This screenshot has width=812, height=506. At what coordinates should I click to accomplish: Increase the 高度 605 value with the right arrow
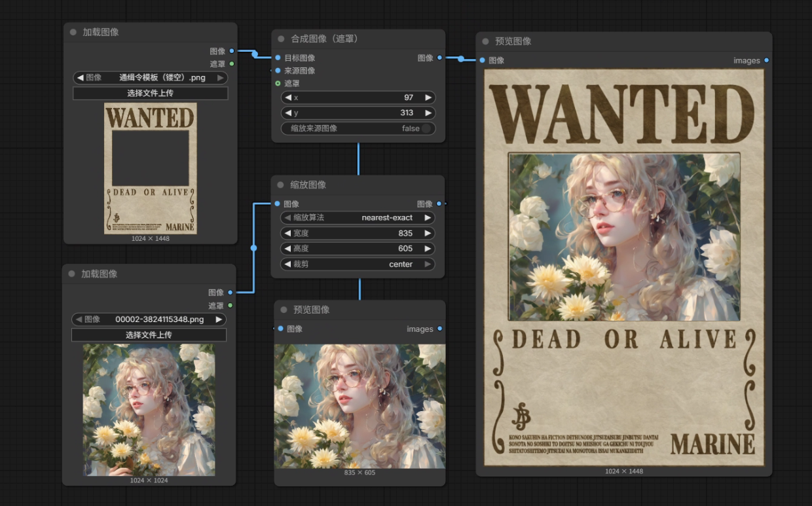point(428,249)
